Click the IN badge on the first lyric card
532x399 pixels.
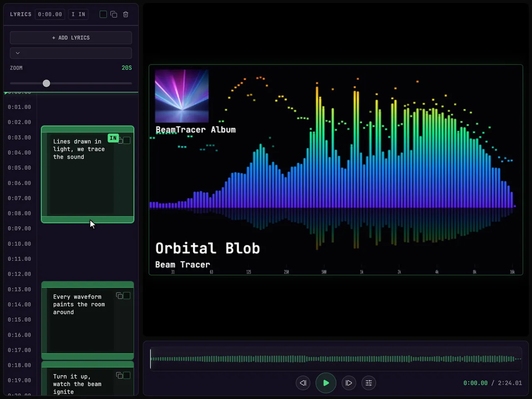113,138
